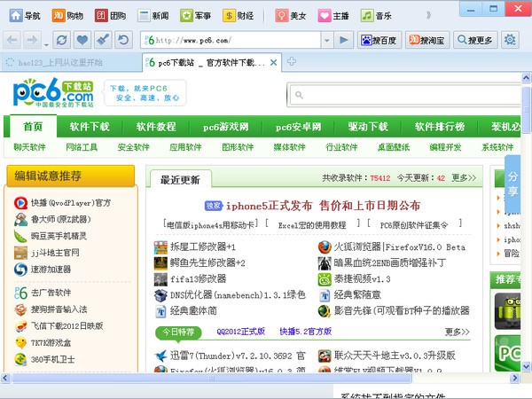Open the 驱动下载 navigation item
The height and width of the screenshot is (399, 532).
pyautogui.click(x=368, y=127)
